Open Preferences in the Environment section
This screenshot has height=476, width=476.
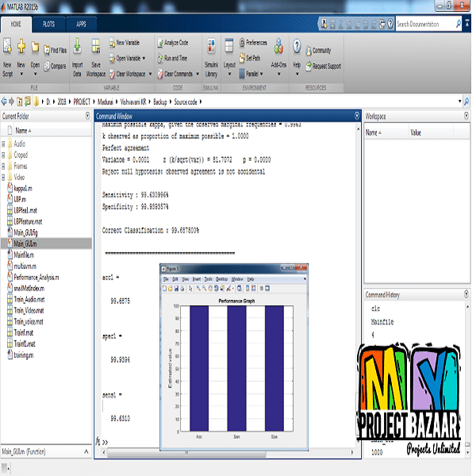pos(255,42)
